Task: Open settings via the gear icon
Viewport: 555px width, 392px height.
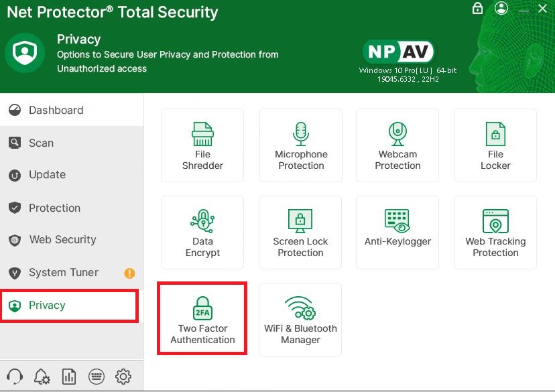Action: pyautogui.click(x=123, y=377)
